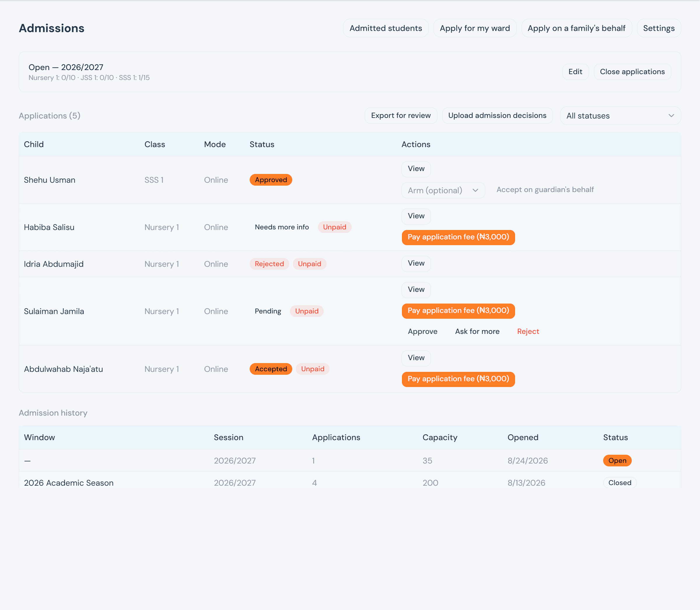The height and width of the screenshot is (610, 700).
Task: Click Upload admission decisions
Action: [x=497, y=115]
